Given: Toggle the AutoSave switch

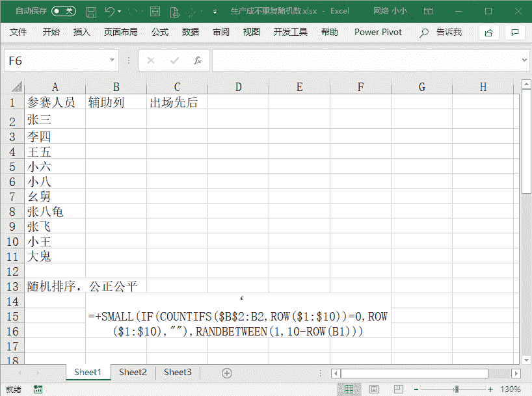Looking at the screenshot, I should (64, 11).
